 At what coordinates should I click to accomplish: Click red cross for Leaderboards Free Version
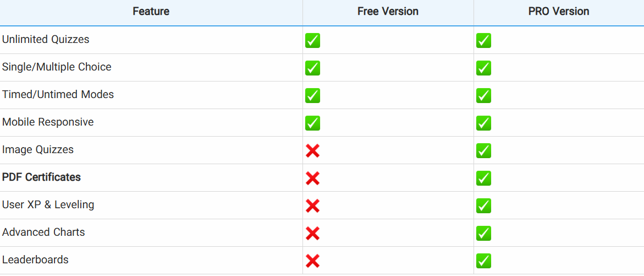point(312,261)
